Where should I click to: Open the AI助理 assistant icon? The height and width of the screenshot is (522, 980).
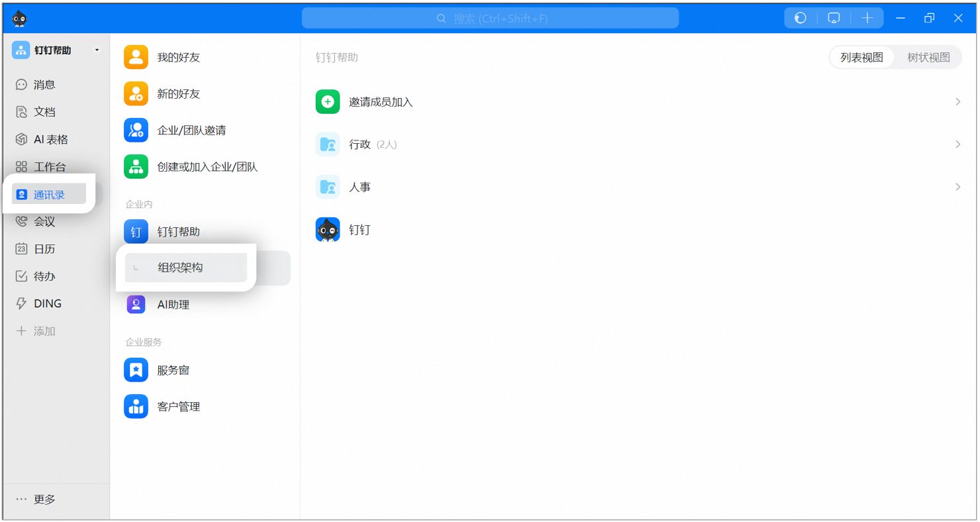136,305
